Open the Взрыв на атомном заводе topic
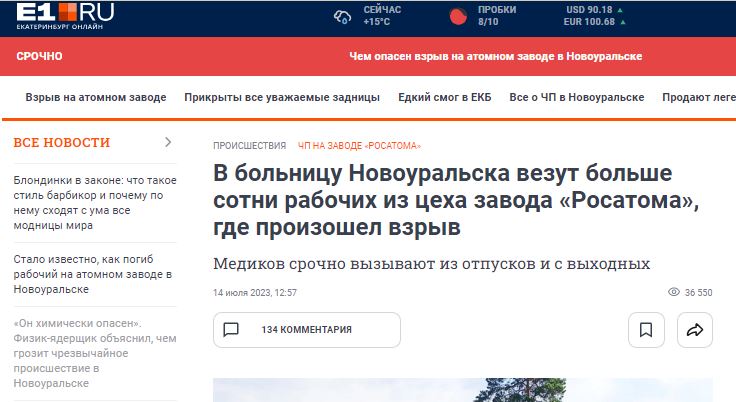Viewport: 736px width, 402px height. coord(96,97)
